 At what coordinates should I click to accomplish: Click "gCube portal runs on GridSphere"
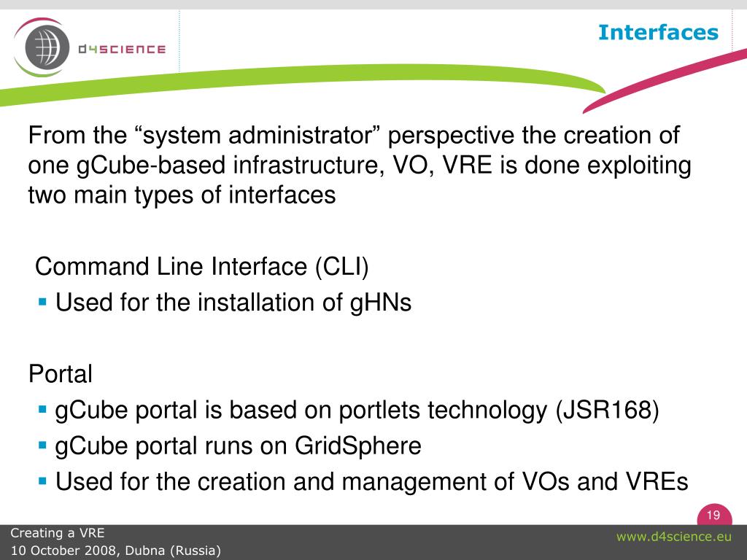pos(239,446)
